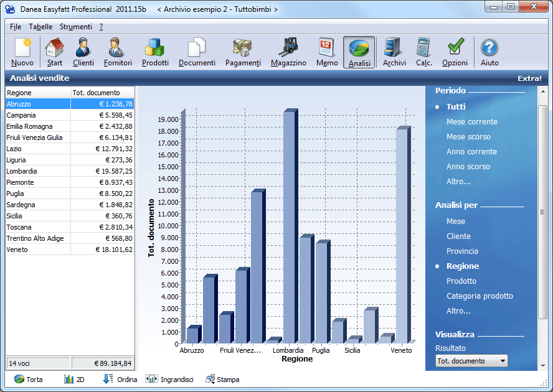Choose Altro... under Periodo

458,182
